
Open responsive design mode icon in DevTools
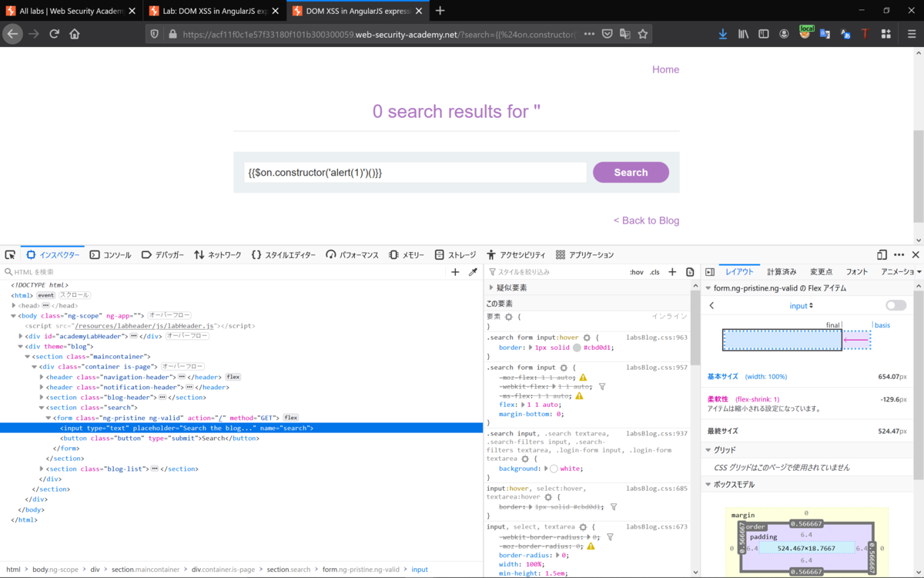(882, 255)
